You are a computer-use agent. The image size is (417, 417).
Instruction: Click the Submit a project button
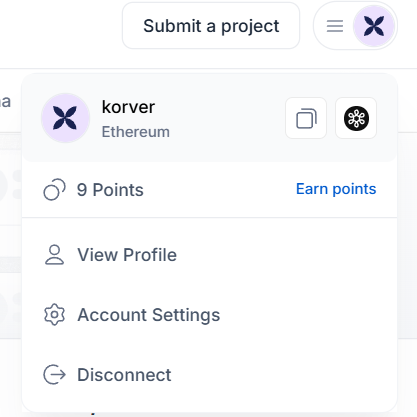[211, 26]
